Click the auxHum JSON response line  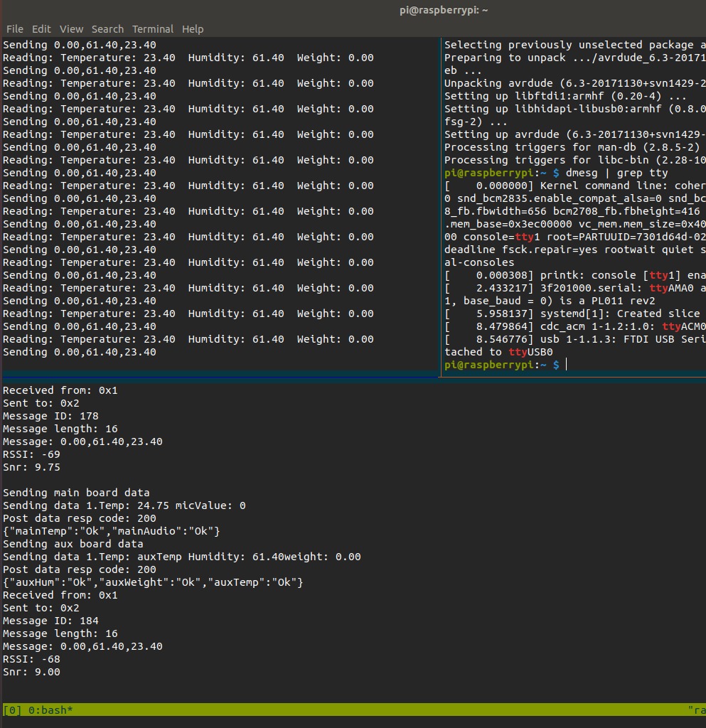(153, 582)
